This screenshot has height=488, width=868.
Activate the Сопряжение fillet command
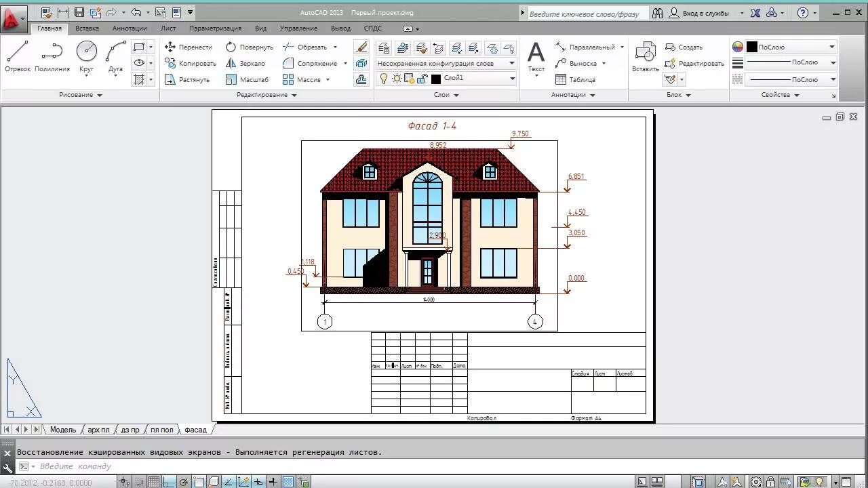(x=310, y=63)
